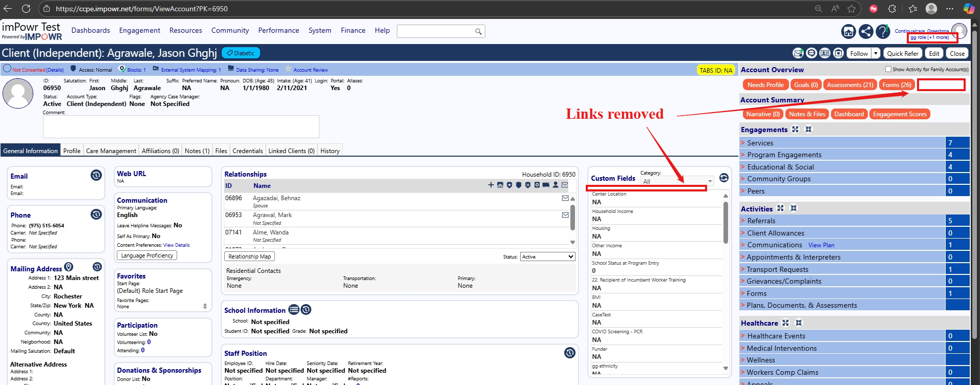Click the person icon in Relationships header

coord(556,185)
